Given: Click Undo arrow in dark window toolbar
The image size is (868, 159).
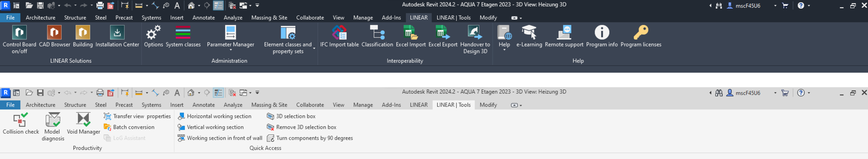Looking at the screenshot, I should tap(67, 6).
